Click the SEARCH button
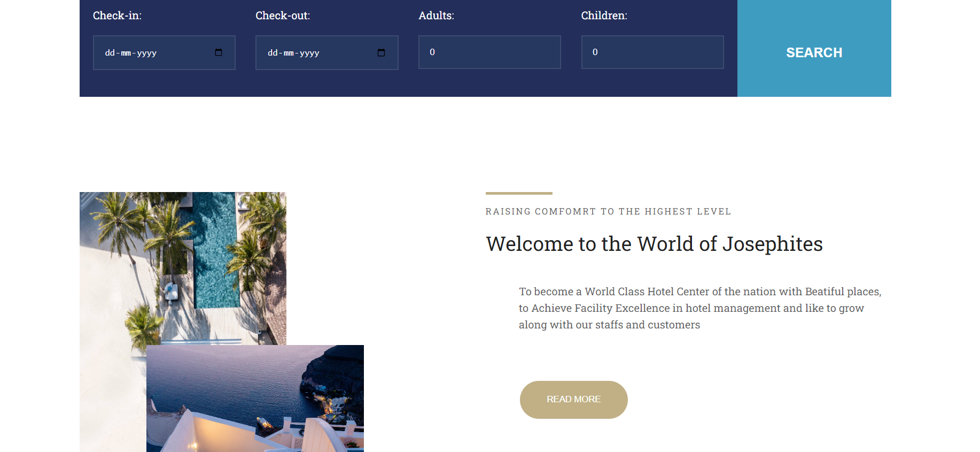Screen dimensions: 980x452 point(813,52)
